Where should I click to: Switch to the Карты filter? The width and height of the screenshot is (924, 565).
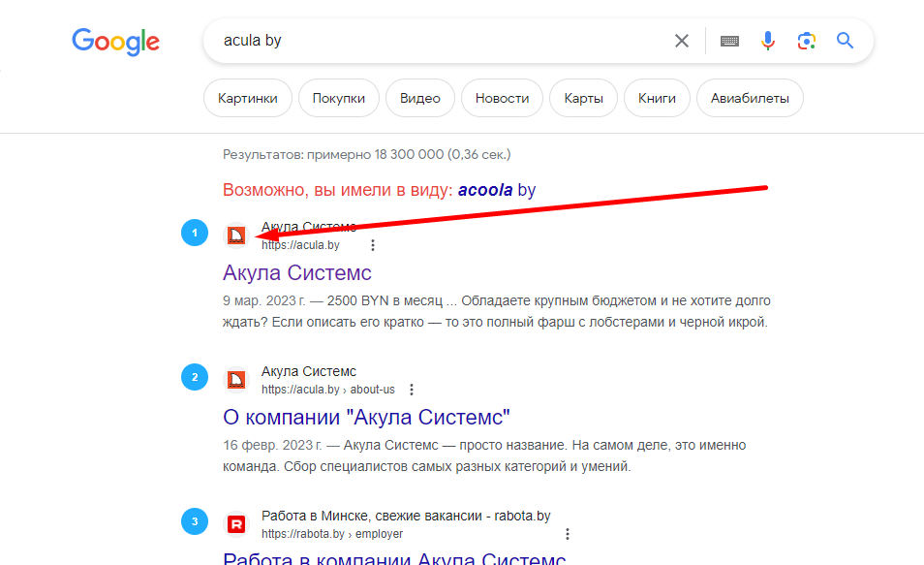[x=583, y=98]
